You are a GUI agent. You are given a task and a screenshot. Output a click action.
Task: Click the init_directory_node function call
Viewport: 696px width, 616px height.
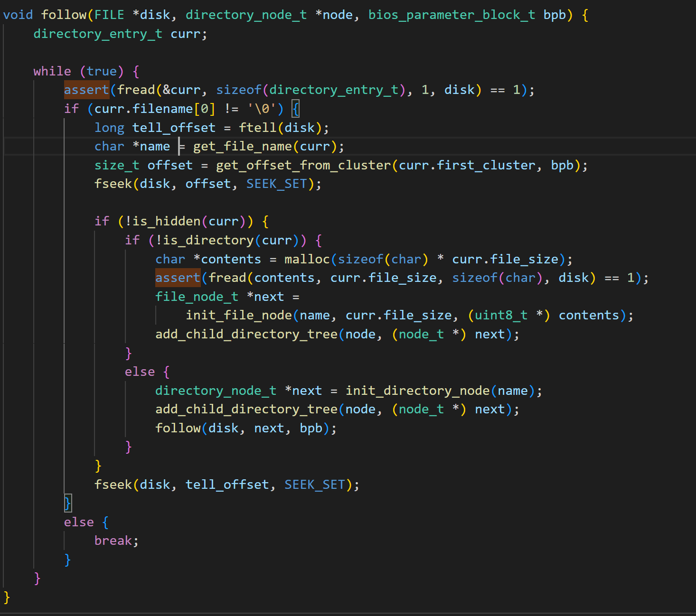pos(417,391)
